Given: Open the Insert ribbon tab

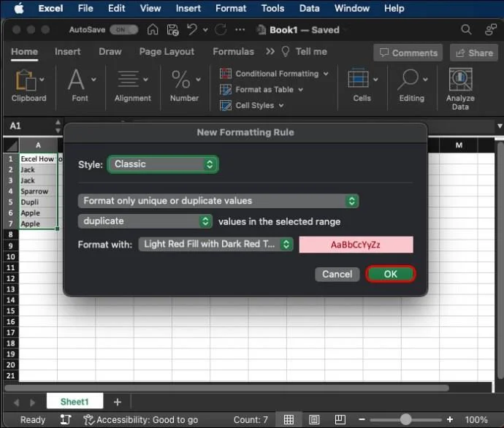Looking at the screenshot, I should click(67, 52).
